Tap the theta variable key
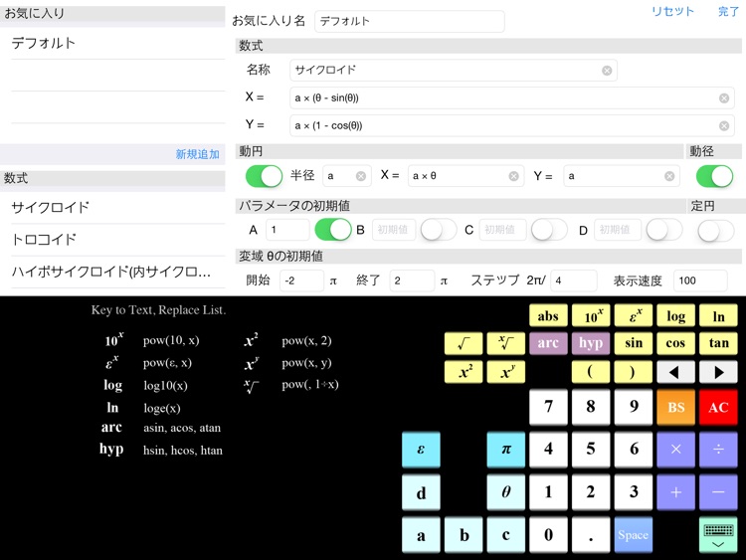 (x=505, y=492)
